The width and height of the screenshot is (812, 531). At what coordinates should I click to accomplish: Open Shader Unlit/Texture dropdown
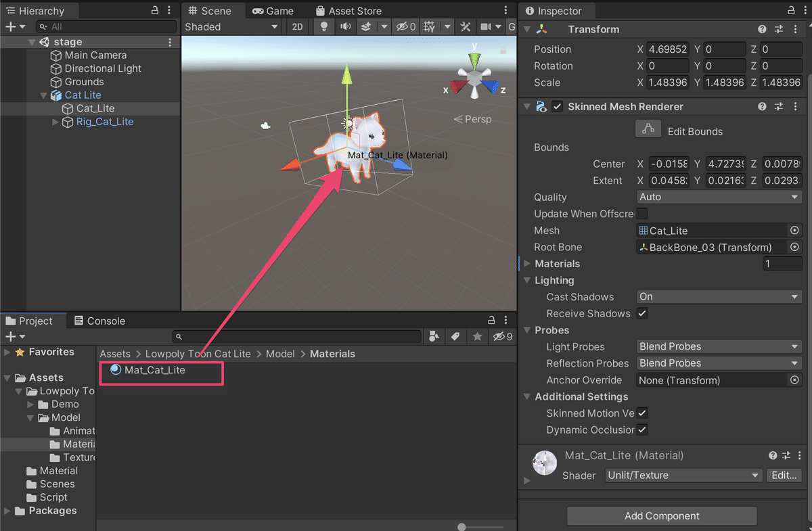683,476
